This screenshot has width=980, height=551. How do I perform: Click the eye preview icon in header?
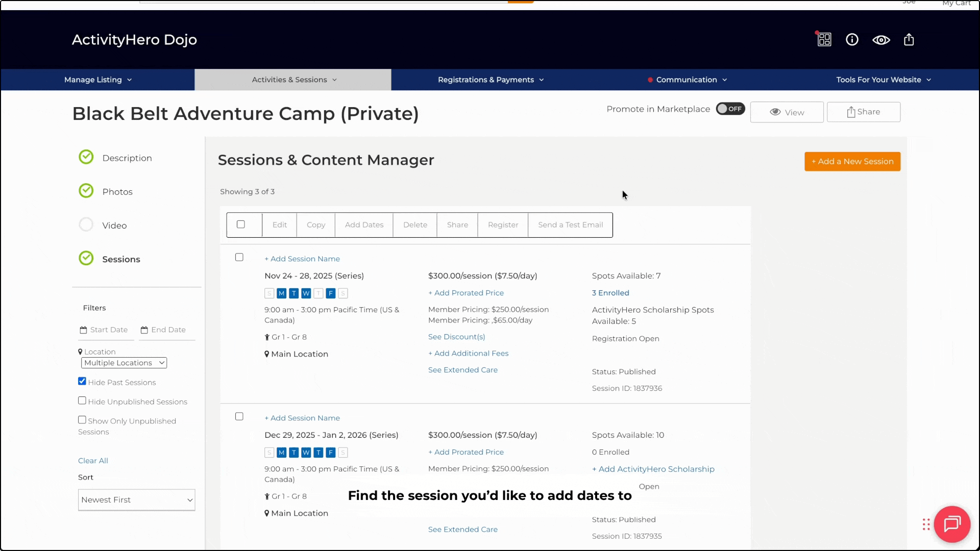[881, 40]
